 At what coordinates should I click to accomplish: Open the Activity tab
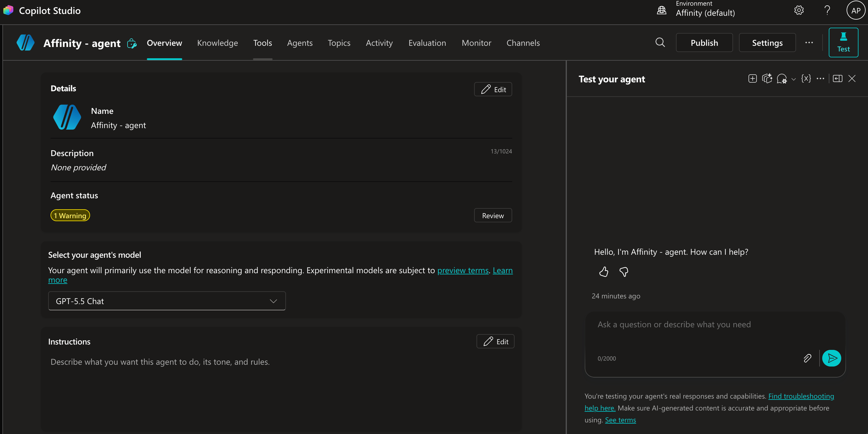coord(379,43)
